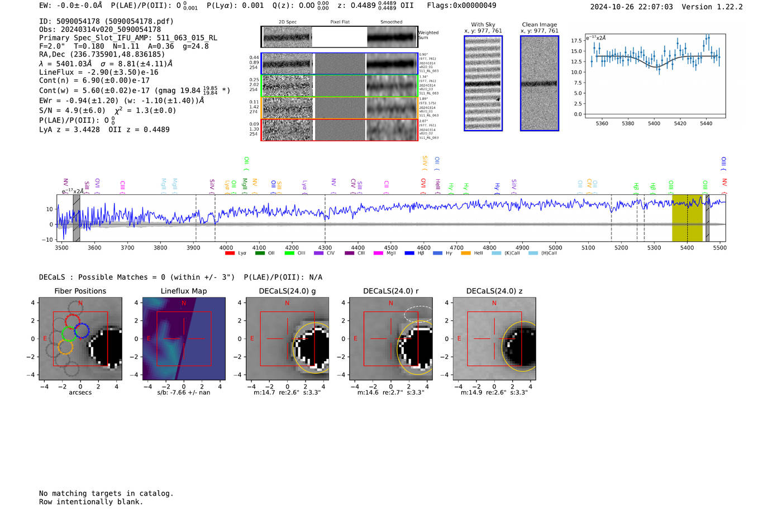Viewport: 782px width, 532px height.
Task: Select the Weighted Sum 2D spectrum row
Action: [x=339, y=37]
